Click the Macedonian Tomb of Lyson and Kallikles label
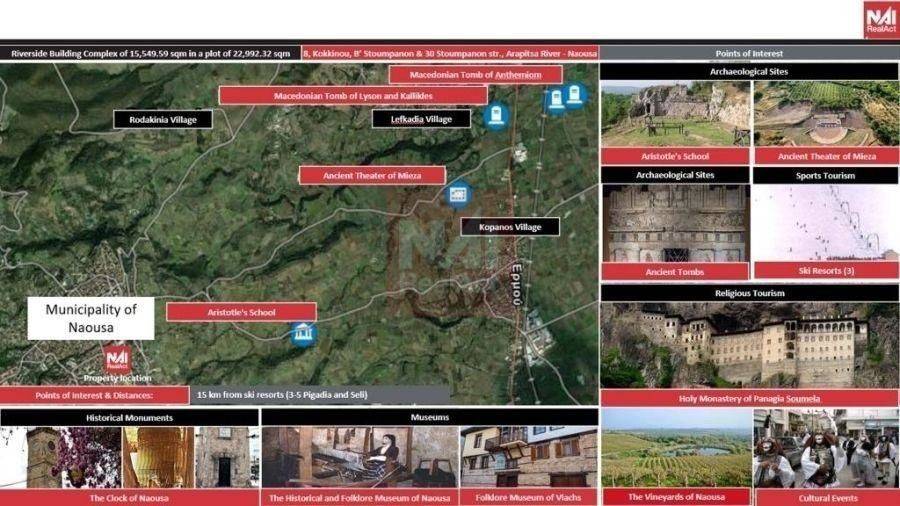900x506 pixels. (352, 95)
